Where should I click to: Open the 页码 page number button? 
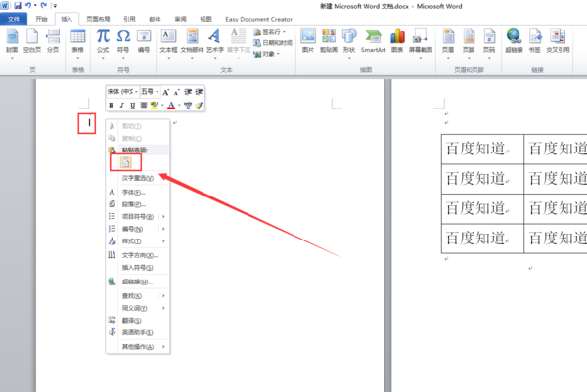tap(489, 42)
